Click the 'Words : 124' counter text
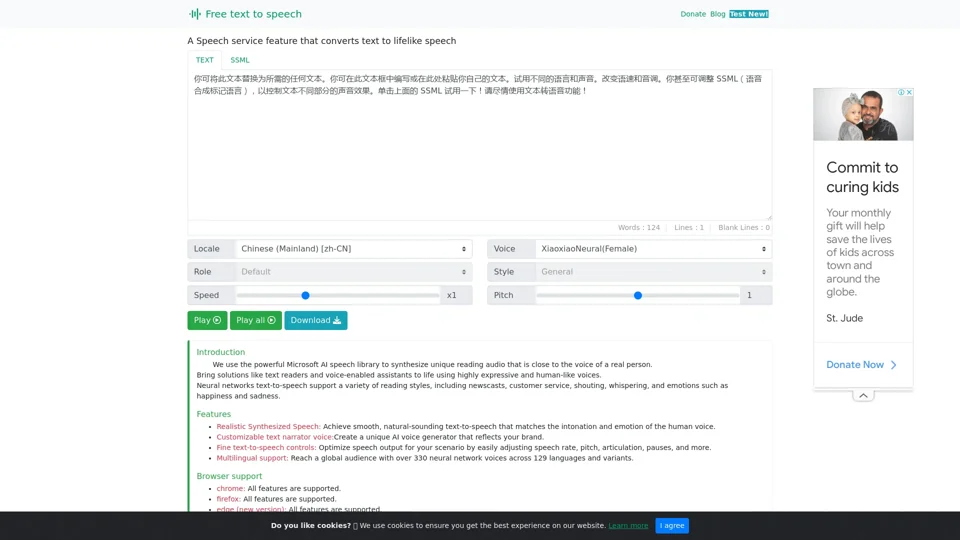The width and height of the screenshot is (960, 540). click(x=639, y=227)
